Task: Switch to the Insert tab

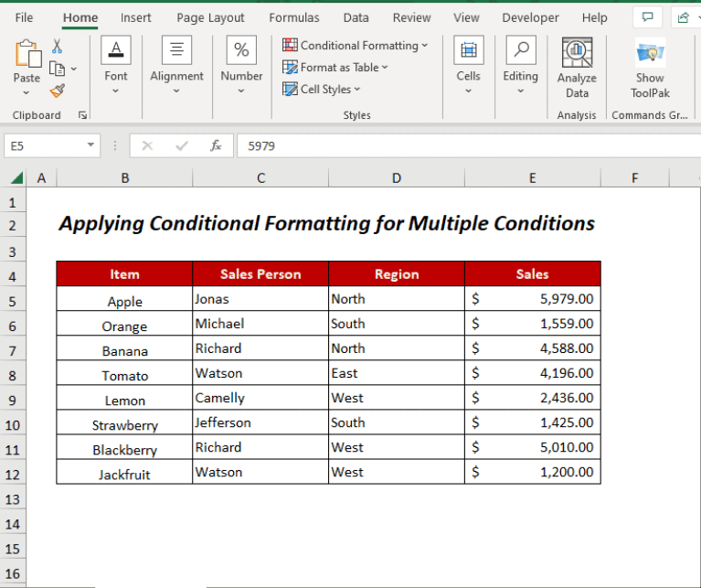Action: click(135, 17)
